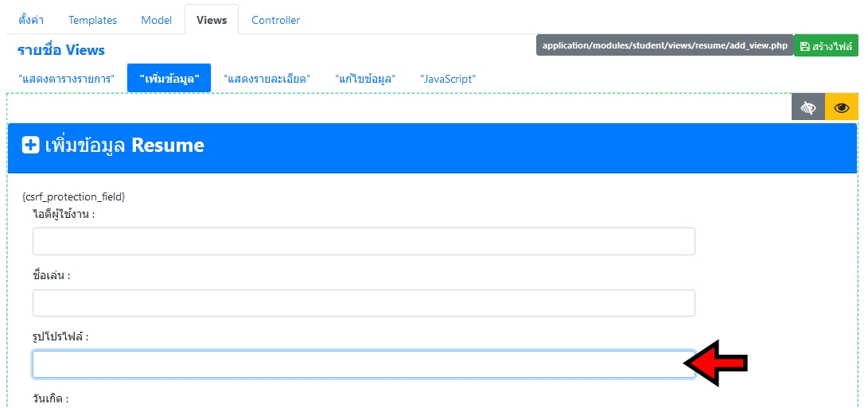Switch to the Templates tab

pyautogui.click(x=92, y=20)
